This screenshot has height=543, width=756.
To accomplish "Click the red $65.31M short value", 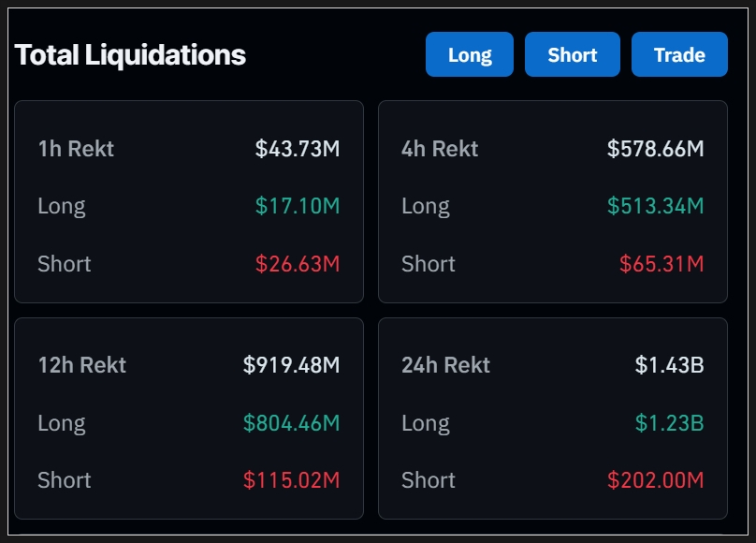I will [x=661, y=264].
